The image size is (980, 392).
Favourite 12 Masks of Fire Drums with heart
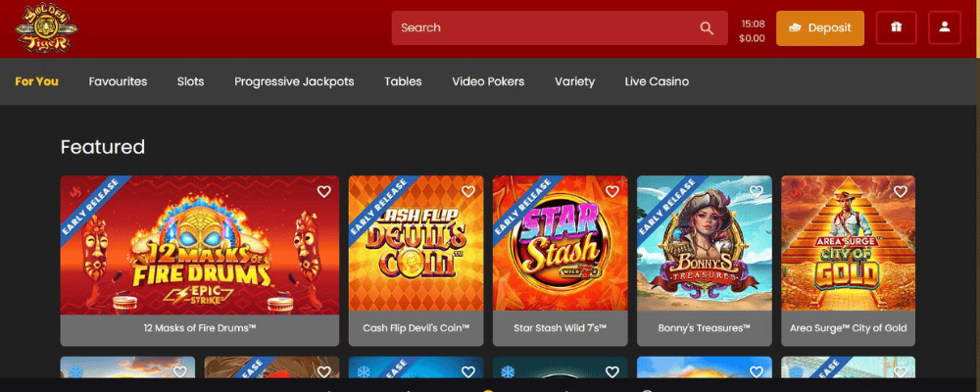pos(323,192)
